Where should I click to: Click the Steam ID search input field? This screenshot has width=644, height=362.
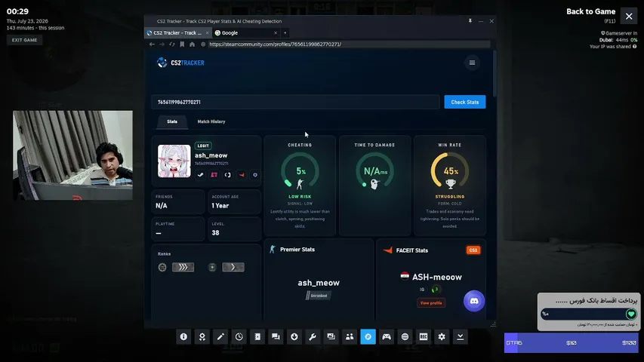(x=296, y=102)
